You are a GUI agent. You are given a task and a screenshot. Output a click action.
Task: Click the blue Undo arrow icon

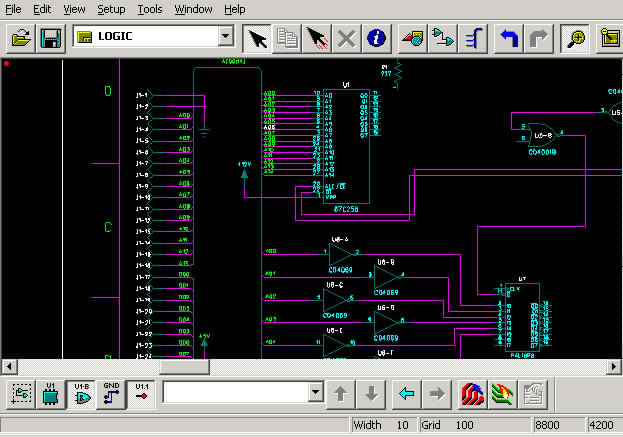point(509,38)
